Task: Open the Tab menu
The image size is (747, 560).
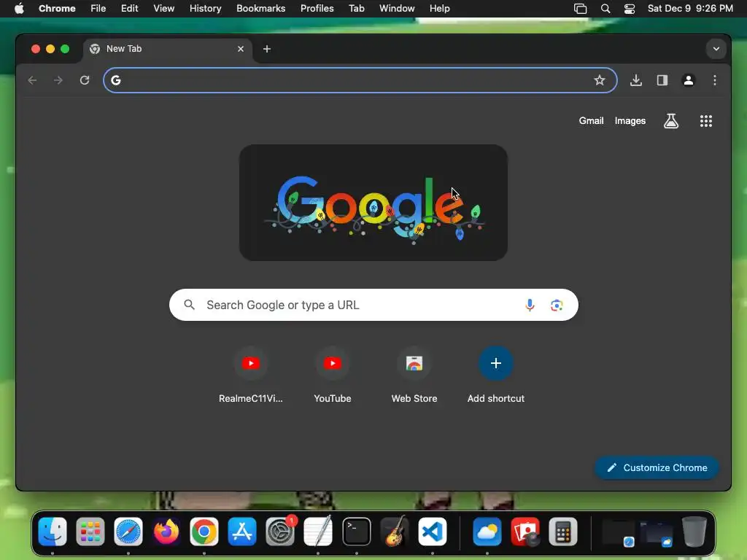Action: point(356,9)
